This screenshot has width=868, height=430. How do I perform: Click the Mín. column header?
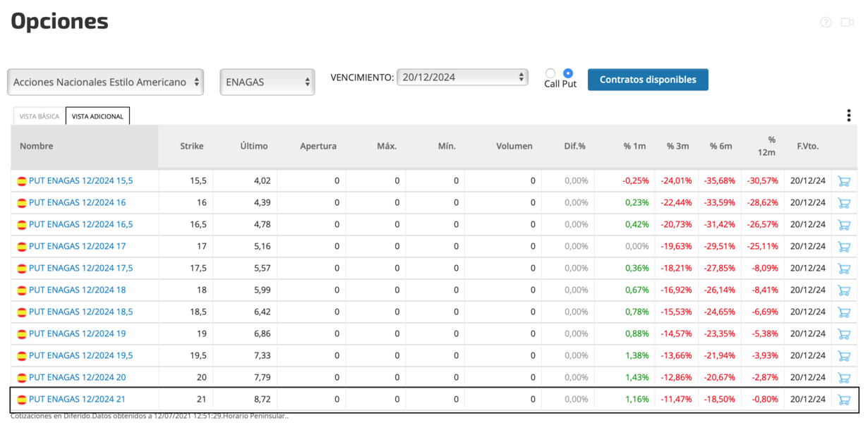coord(447,146)
